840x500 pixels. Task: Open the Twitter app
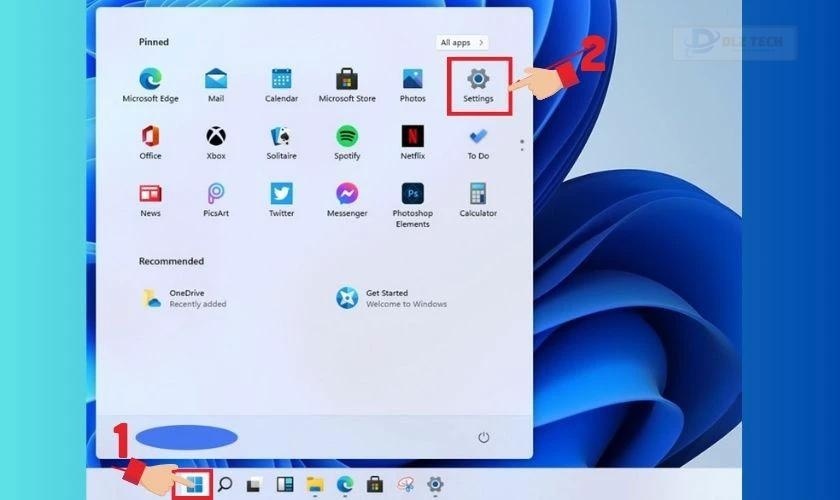coord(281,194)
